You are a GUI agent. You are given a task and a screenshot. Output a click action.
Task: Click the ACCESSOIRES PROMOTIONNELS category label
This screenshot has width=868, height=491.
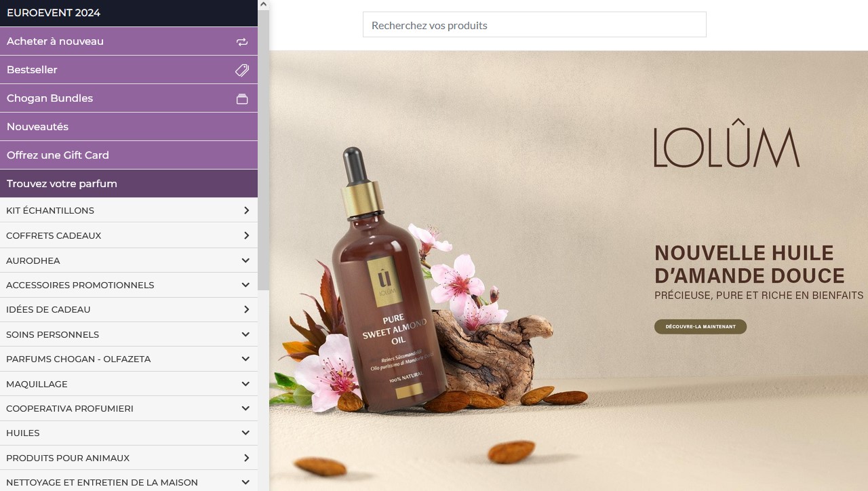pos(80,285)
